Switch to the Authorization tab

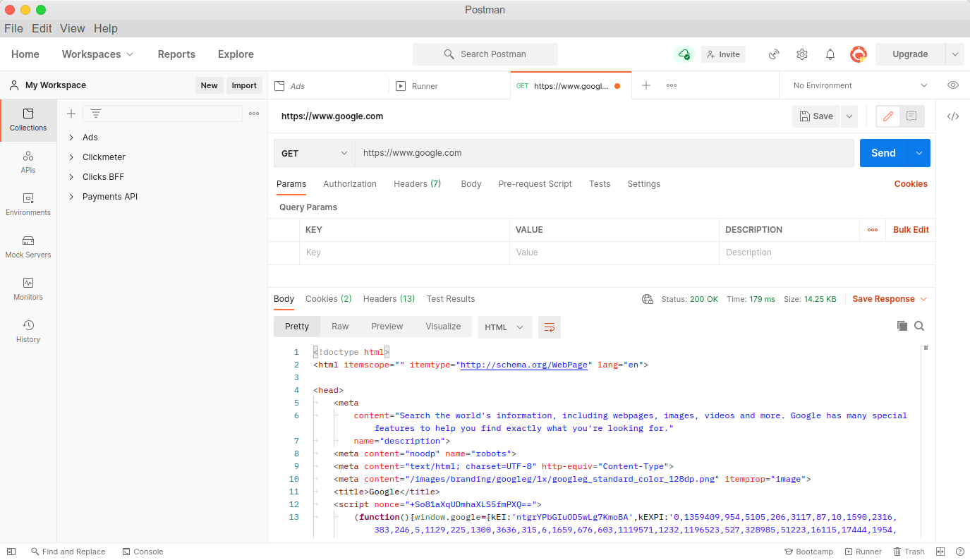pos(350,184)
